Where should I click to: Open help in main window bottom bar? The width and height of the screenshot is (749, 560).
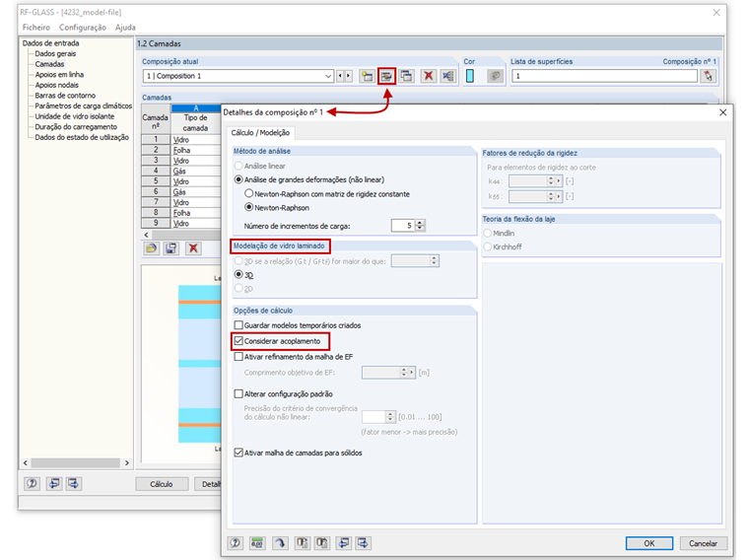(x=32, y=483)
